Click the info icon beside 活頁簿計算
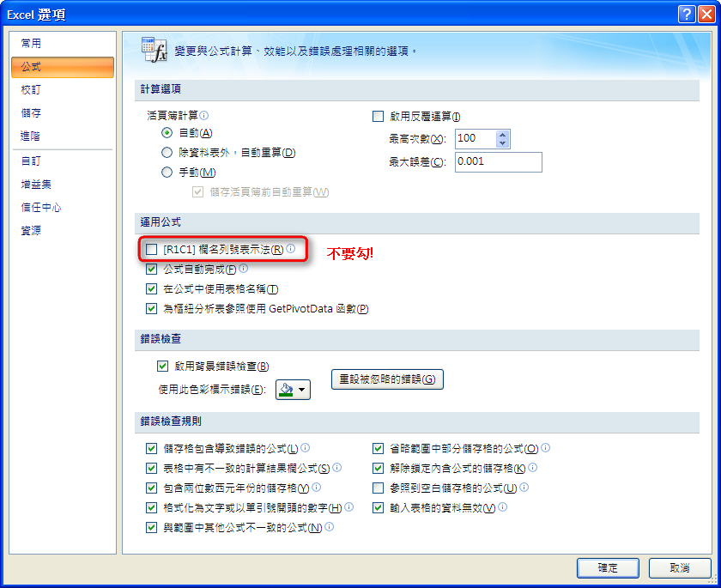This screenshot has height=588, width=721. coord(204,115)
